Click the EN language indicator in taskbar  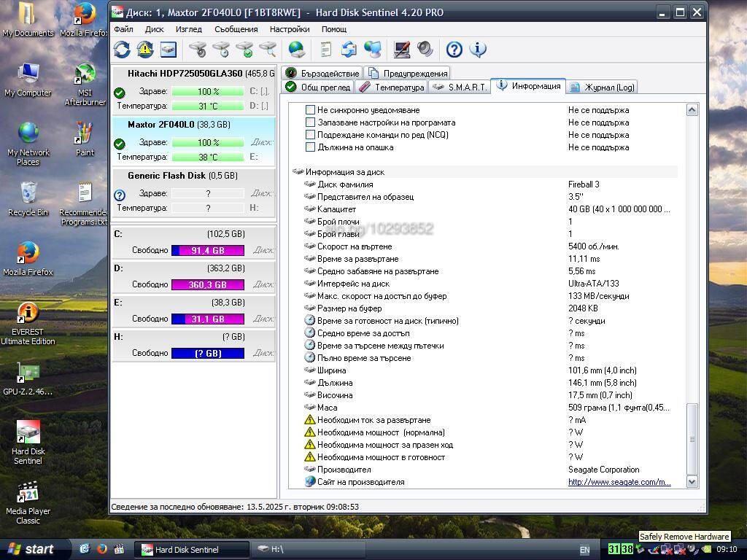coord(584,550)
